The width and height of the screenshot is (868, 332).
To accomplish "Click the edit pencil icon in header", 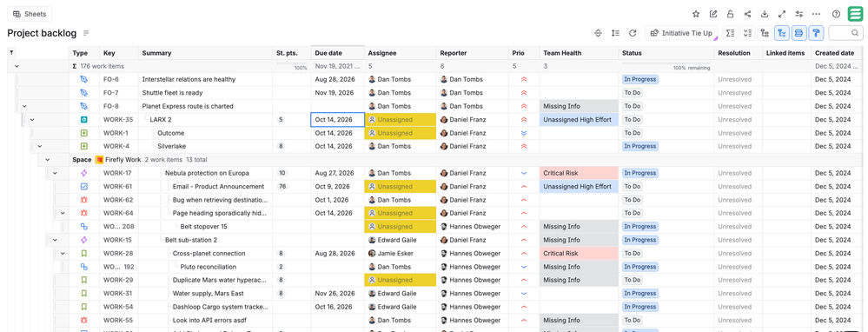I will click(713, 15).
